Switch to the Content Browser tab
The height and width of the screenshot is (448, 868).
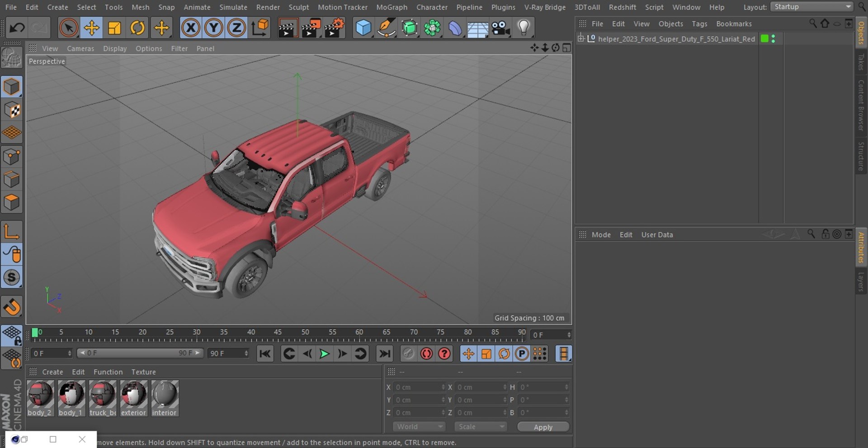point(861,105)
